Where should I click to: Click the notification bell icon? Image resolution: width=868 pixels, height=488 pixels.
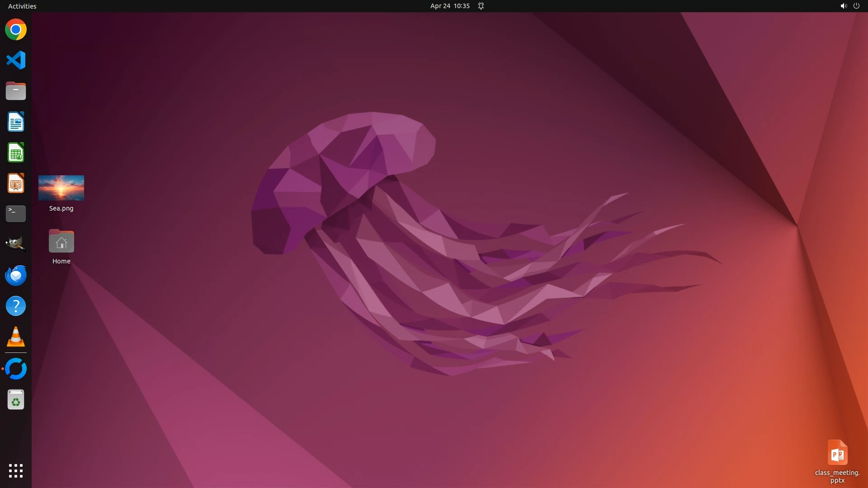(481, 6)
